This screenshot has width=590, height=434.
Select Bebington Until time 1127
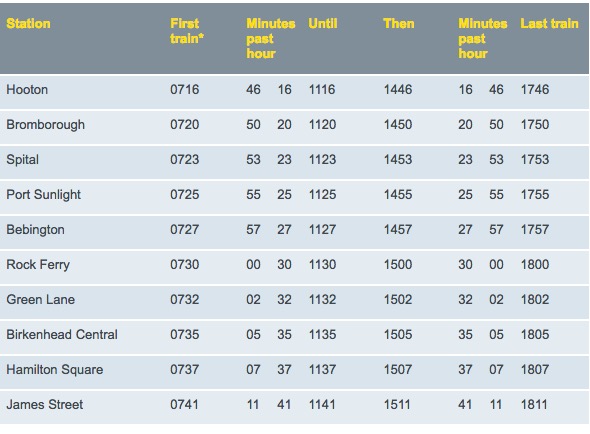point(322,230)
